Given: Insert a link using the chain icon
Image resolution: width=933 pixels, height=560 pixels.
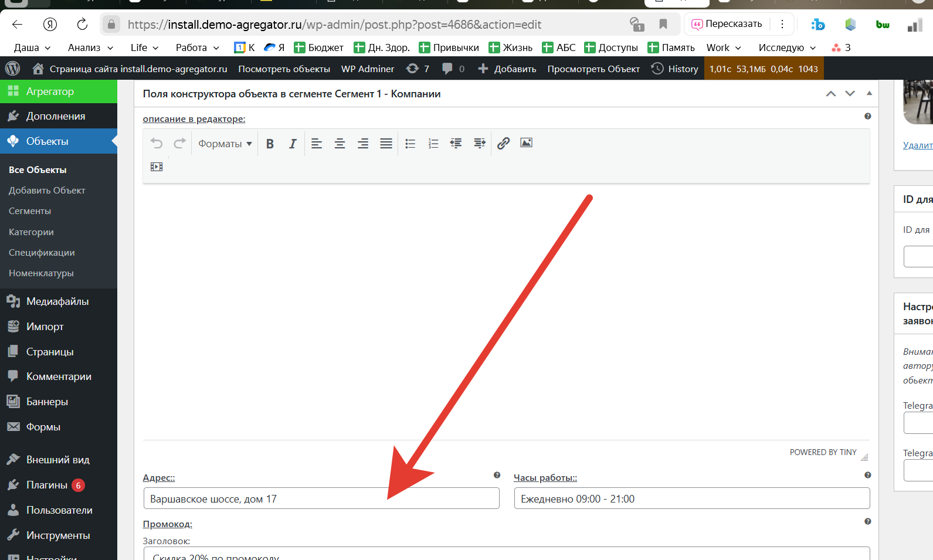Looking at the screenshot, I should (x=503, y=143).
